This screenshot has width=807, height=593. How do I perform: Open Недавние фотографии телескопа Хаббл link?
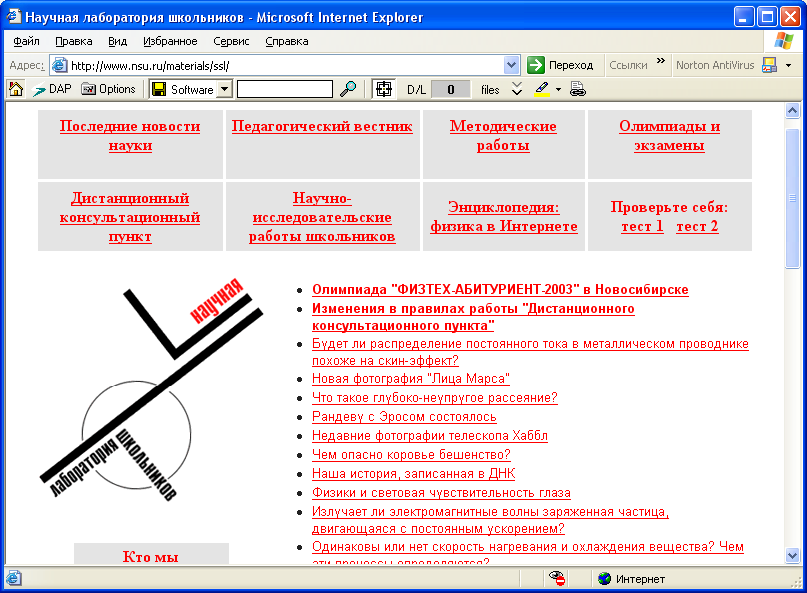point(430,436)
